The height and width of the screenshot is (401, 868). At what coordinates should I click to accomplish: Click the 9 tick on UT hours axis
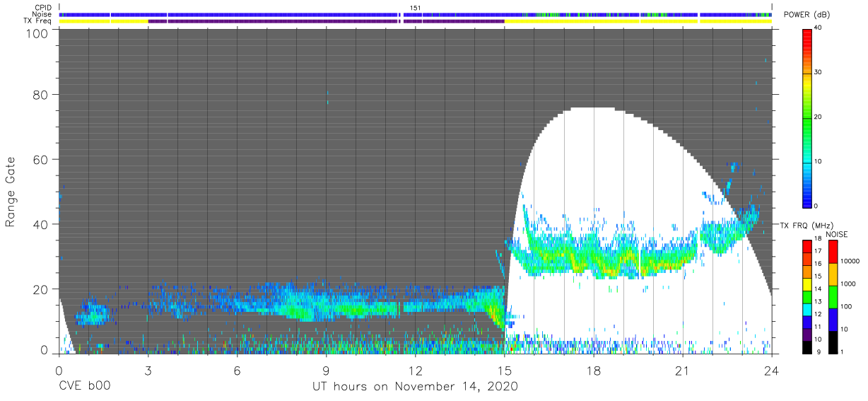click(326, 371)
